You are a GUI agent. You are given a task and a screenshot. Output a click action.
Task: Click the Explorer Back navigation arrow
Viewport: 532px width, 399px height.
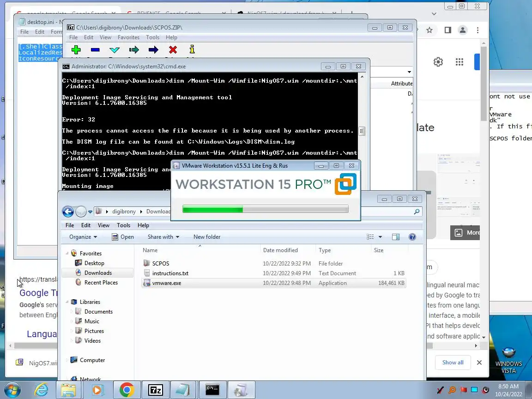(68, 212)
